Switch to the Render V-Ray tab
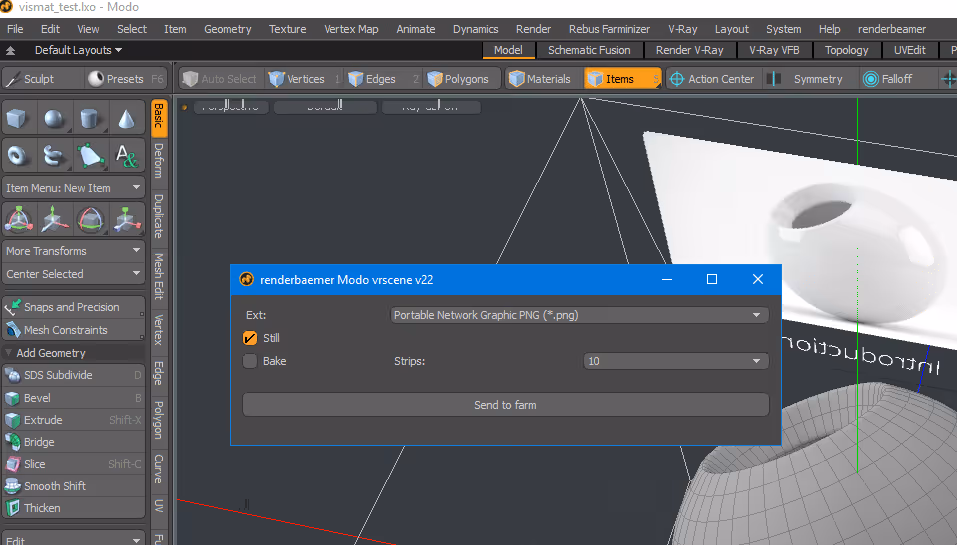 (689, 50)
